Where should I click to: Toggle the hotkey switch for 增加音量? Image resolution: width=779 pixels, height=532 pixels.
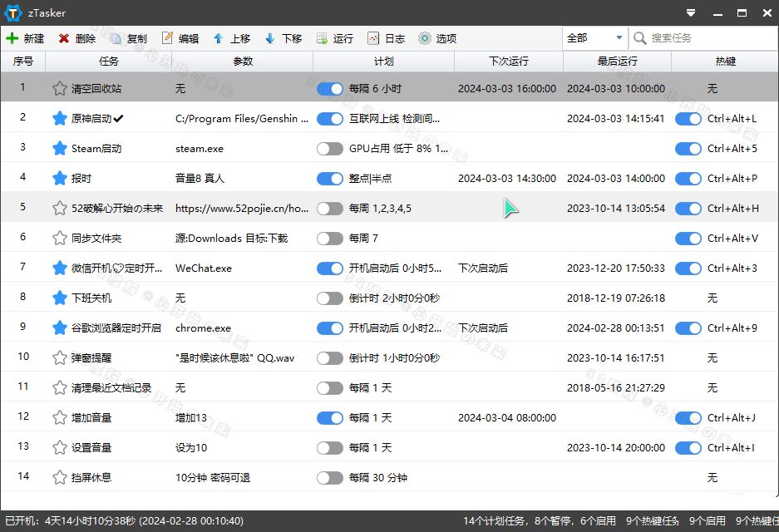pyautogui.click(x=688, y=417)
